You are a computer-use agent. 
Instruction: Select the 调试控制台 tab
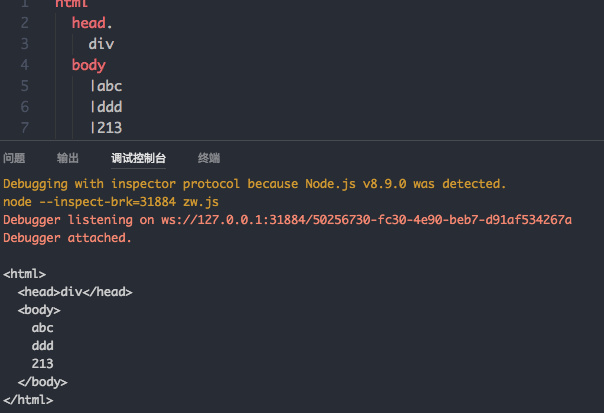(x=138, y=158)
